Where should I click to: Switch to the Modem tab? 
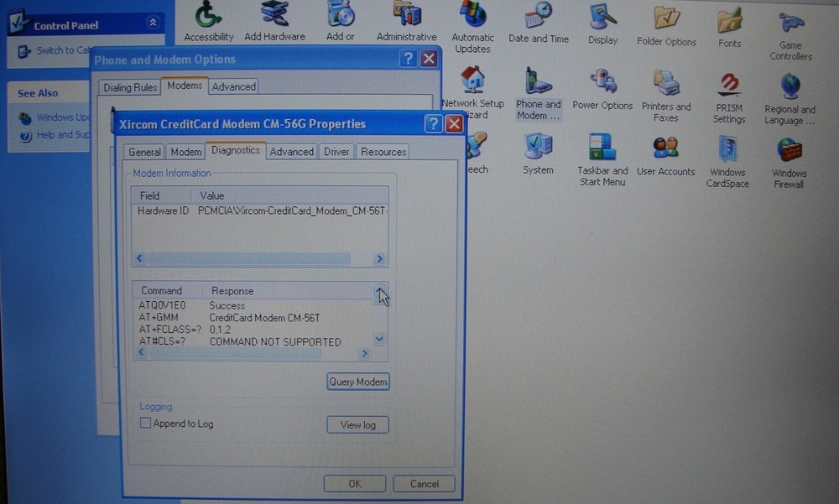(x=185, y=152)
